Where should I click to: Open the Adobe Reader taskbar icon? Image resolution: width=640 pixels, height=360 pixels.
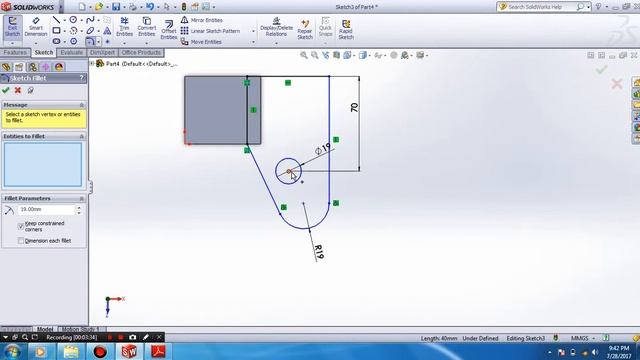[x=158, y=351]
